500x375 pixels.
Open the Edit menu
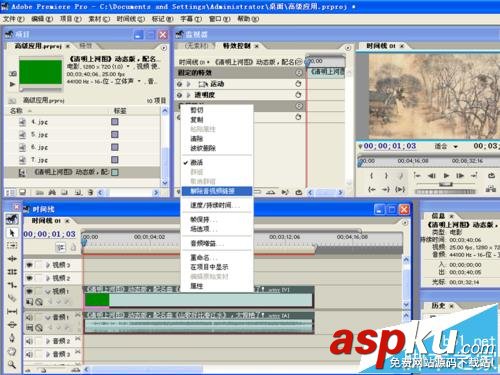42,19
